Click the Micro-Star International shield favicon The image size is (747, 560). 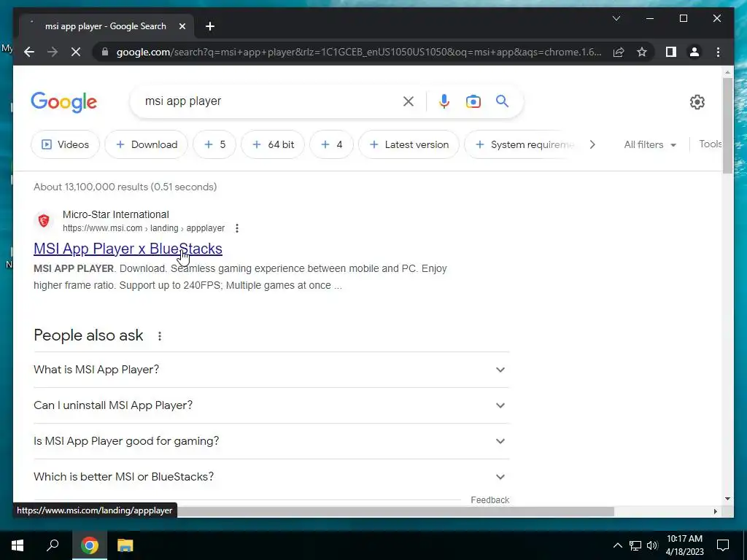44,220
